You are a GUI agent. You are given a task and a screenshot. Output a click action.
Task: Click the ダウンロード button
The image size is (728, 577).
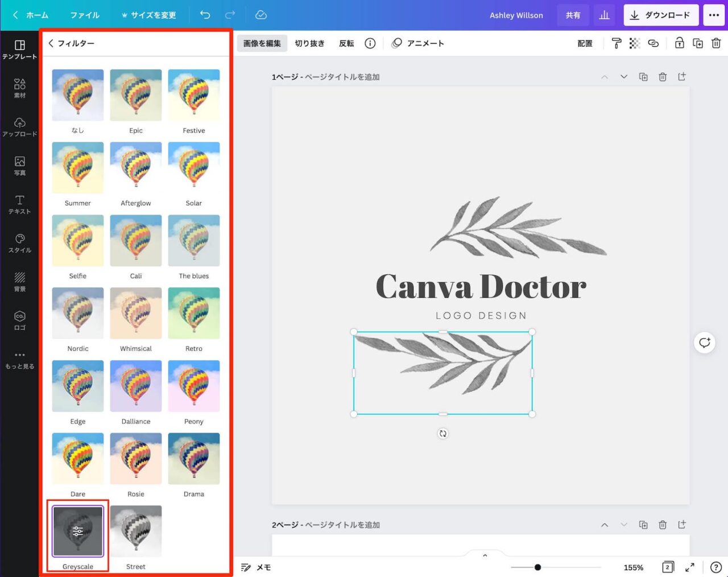coord(660,15)
